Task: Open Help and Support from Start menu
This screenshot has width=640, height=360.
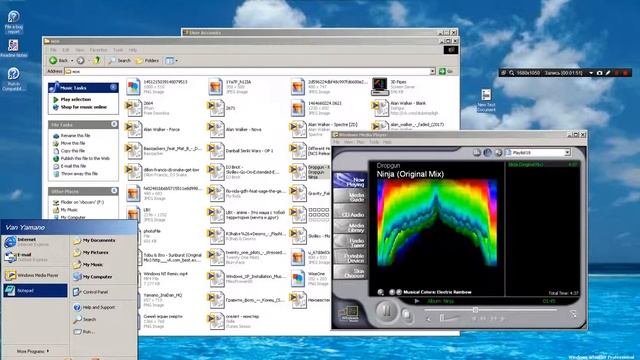Action: [x=94, y=307]
